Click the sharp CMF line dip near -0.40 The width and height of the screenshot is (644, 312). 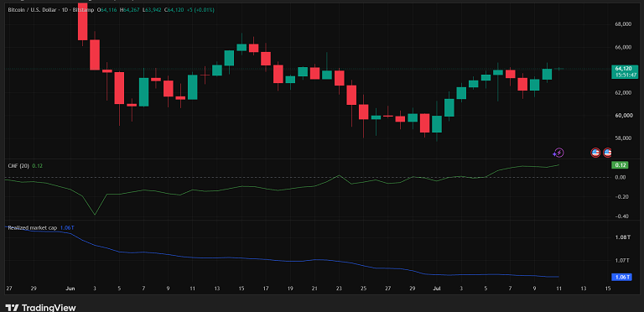[96, 214]
